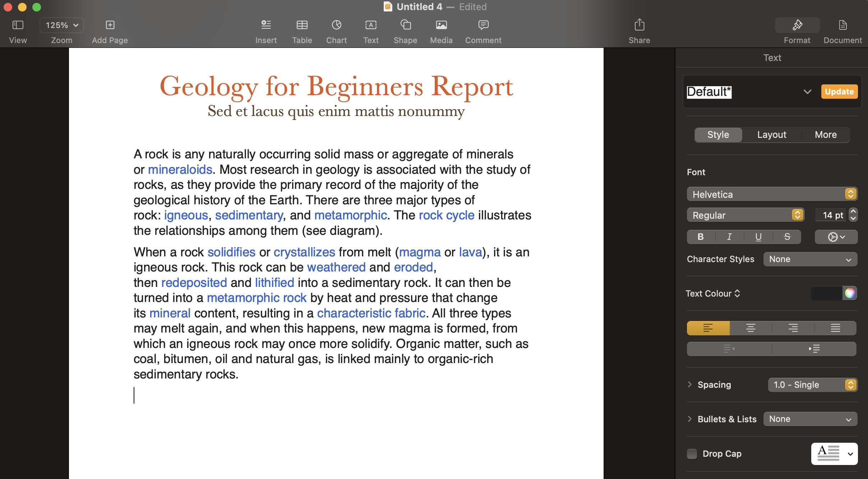
Task: Insert a Chart from toolbar
Action: click(336, 25)
